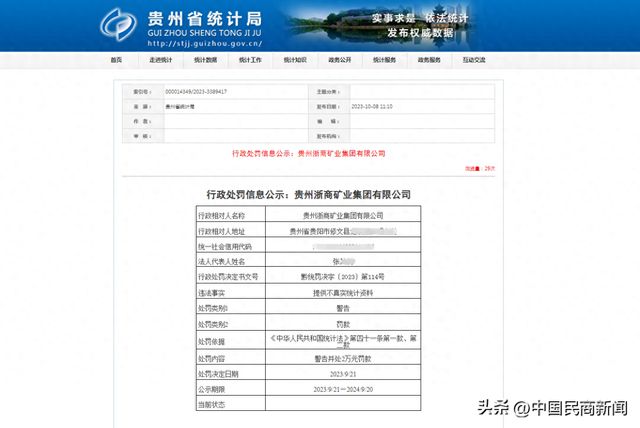Select the 统计工作 menu item

(250, 60)
